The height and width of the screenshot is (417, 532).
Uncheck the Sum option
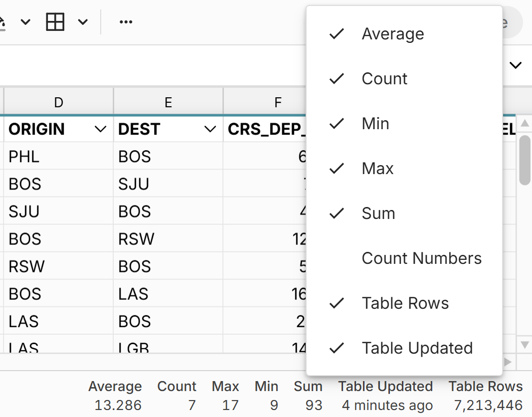coord(378,213)
